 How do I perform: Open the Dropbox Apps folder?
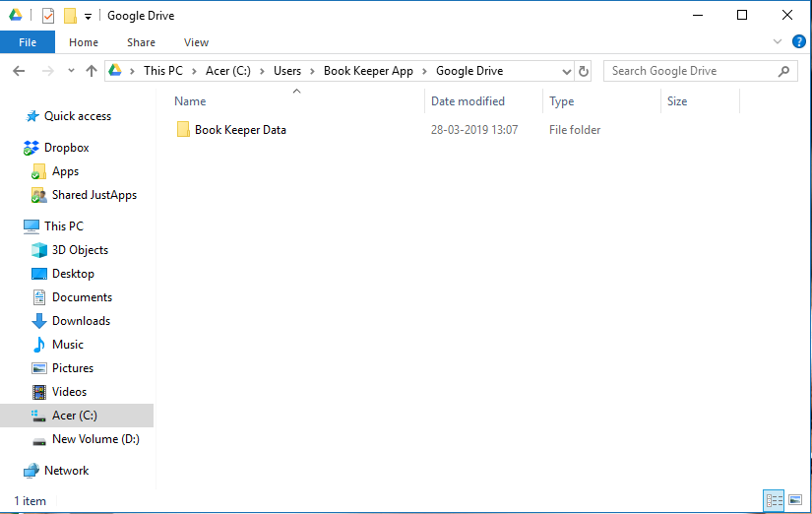click(x=65, y=171)
